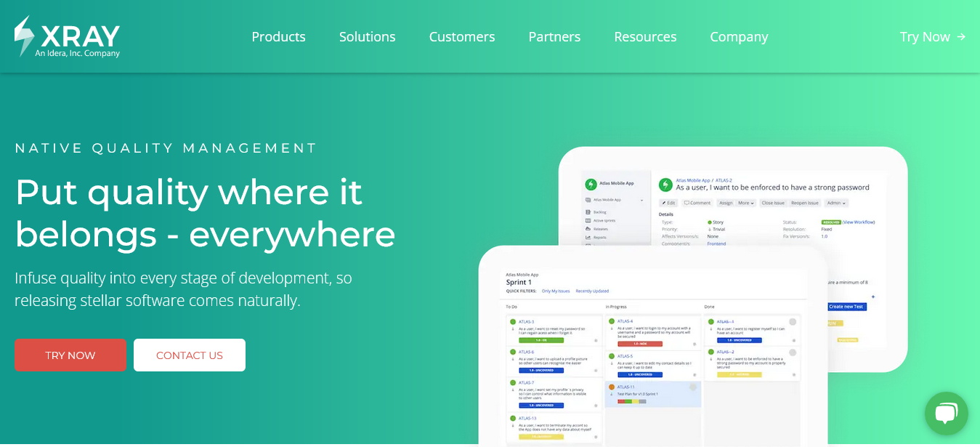Viewport: 980px width, 447px height.
Task: Open the Products menu
Action: click(x=278, y=37)
